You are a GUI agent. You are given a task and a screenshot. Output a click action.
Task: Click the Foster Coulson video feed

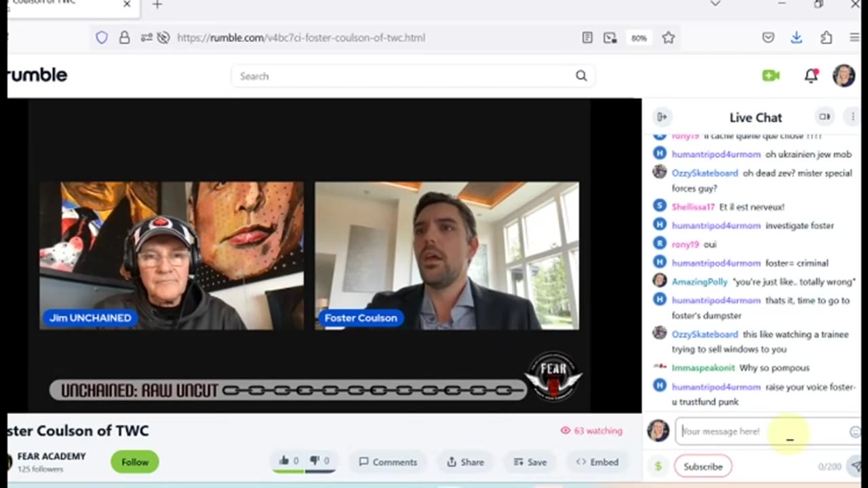tap(447, 256)
